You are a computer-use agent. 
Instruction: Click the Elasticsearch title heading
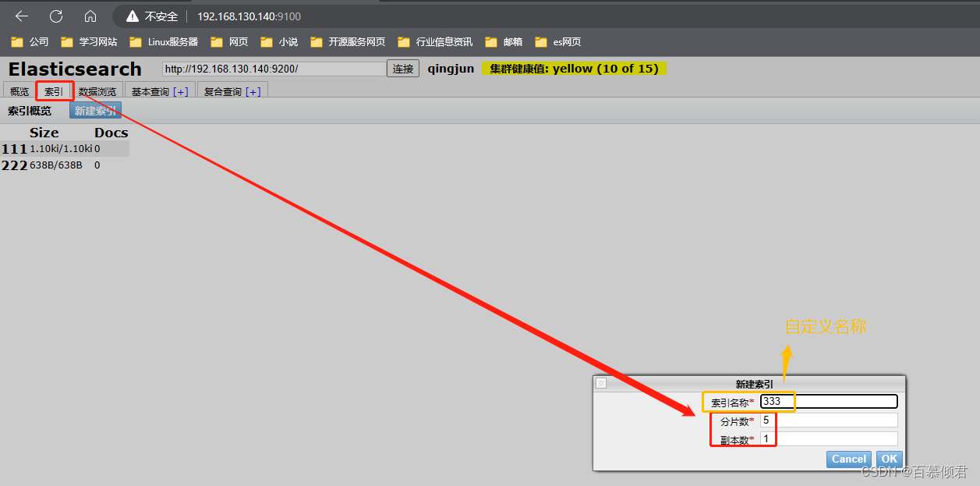75,69
